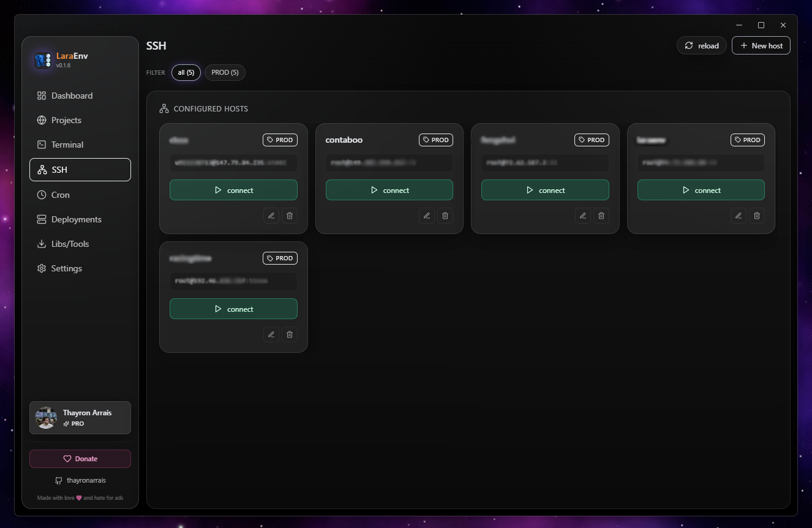The width and height of the screenshot is (812, 528).
Task: Open the Dashboard page
Action: [x=80, y=96]
